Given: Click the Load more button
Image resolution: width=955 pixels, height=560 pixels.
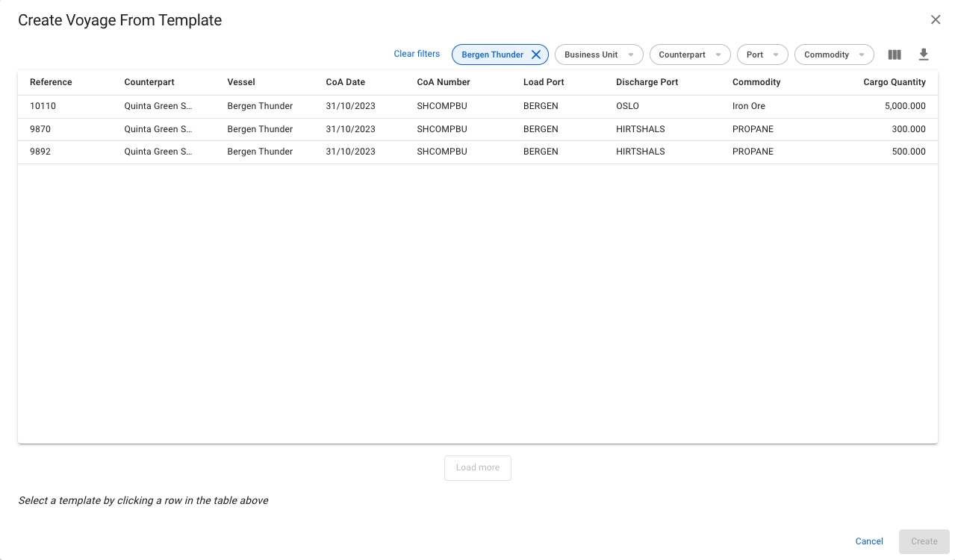Looking at the screenshot, I should click(478, 467).
